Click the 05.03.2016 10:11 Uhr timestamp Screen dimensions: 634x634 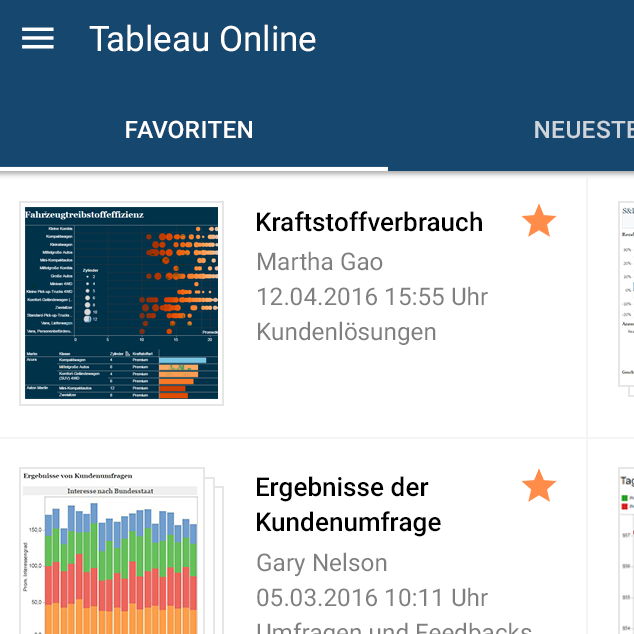[372, 598]
